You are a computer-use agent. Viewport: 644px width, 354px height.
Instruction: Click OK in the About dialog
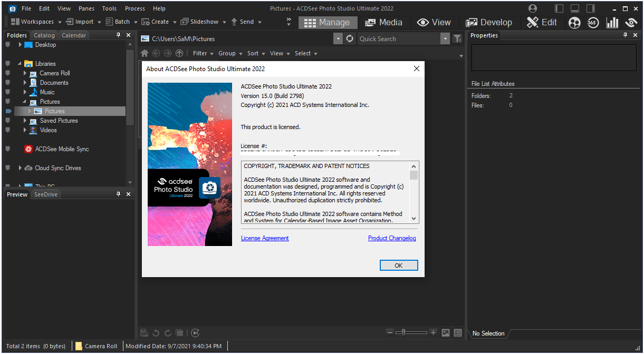pyautogui.click(x=399, y=265)
